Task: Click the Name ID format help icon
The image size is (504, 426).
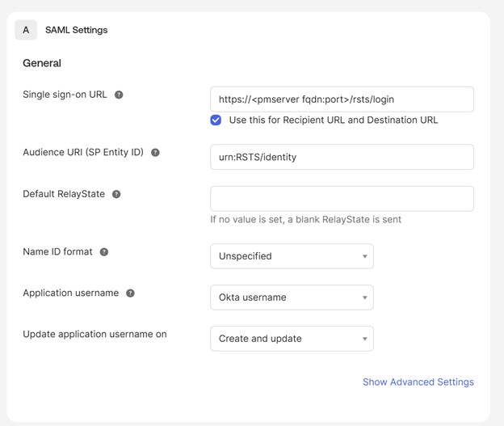Action: [x=104, y=252]
